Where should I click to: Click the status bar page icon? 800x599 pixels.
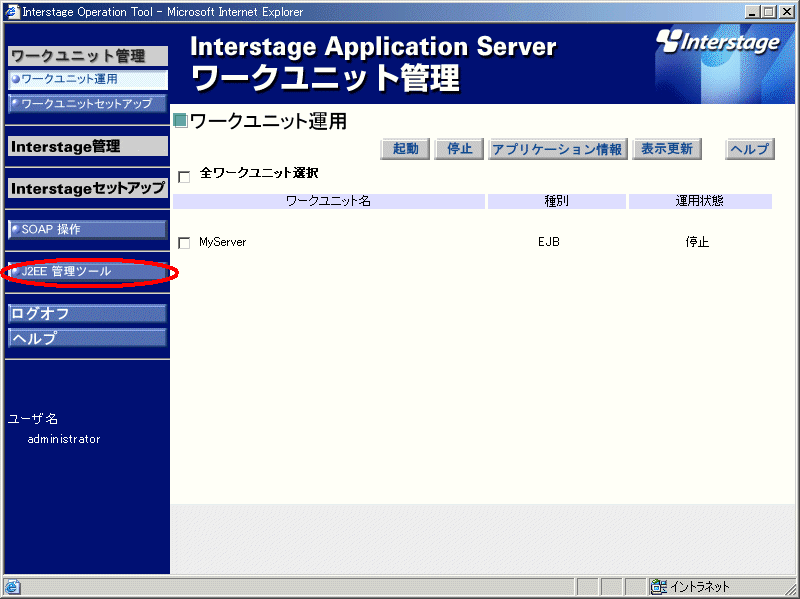coord(12,587)
